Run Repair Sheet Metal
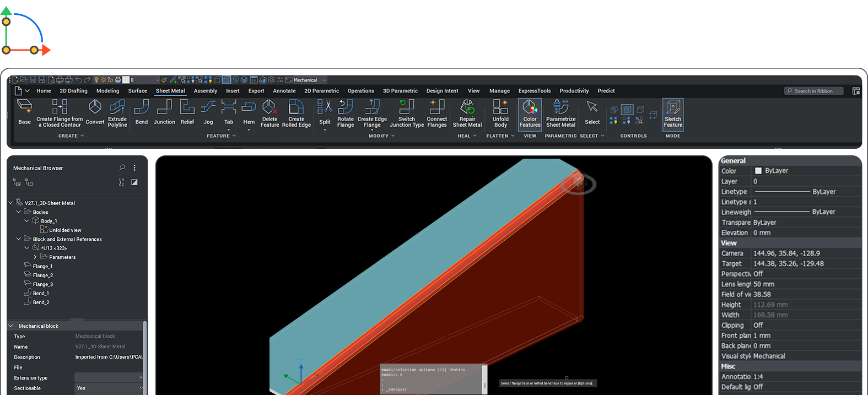Screen dimensions: 868x395 pos(467,113)
